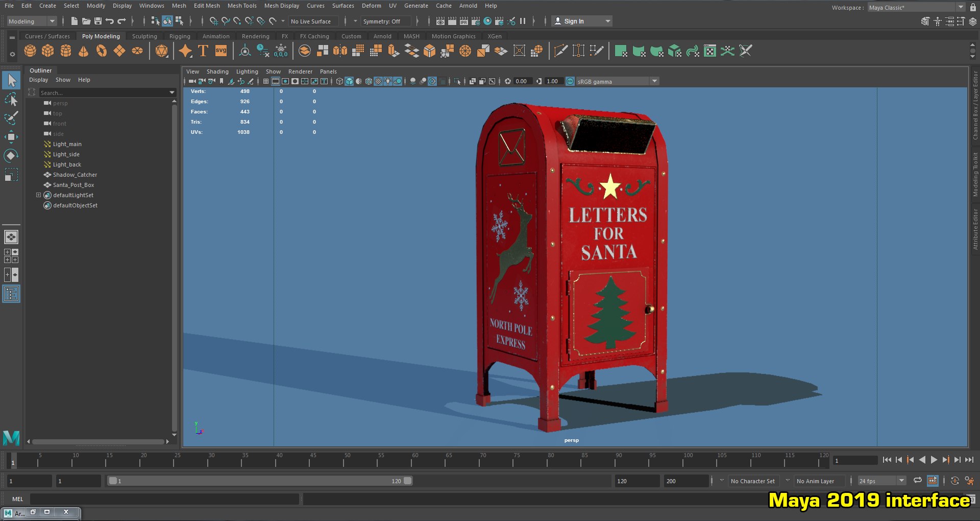Open the sRGB gamma view transform dropdown
Viewport: 980px width, 521px height.
[x=617, y=81]
